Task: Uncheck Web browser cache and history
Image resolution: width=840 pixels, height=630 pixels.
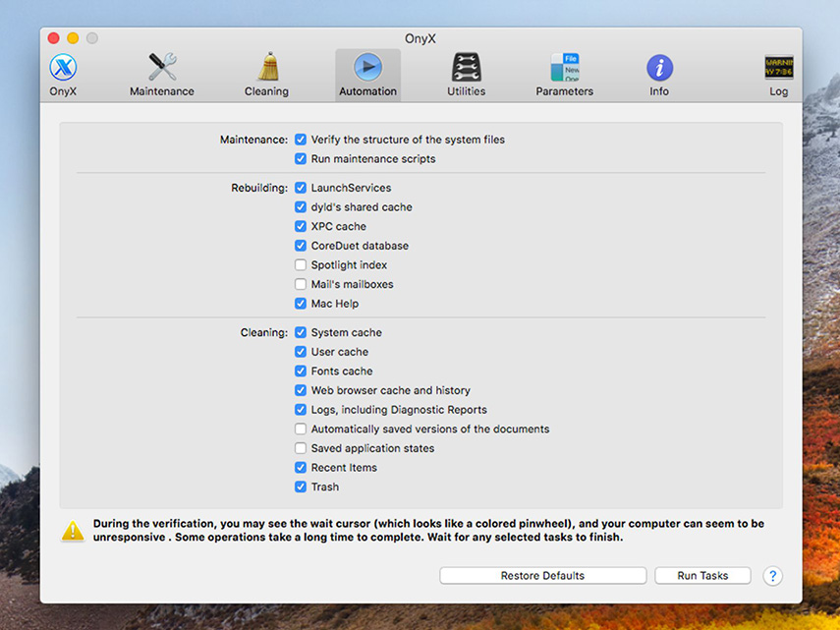Action: 301,390
